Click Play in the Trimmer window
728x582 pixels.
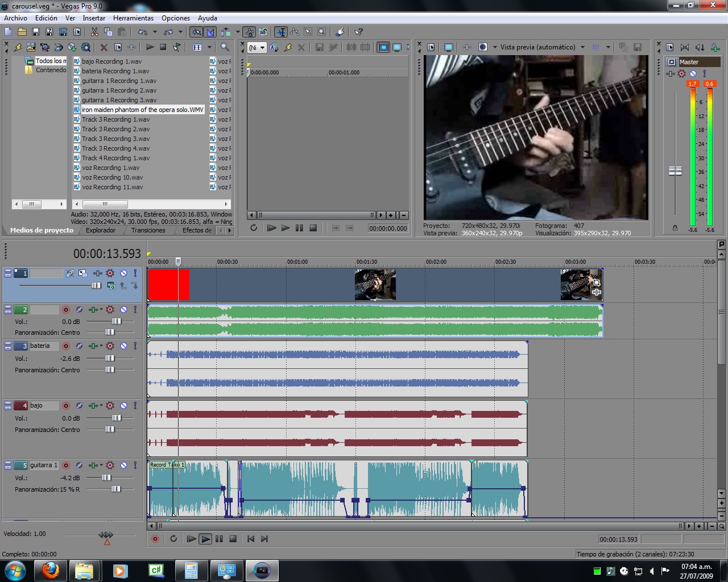pyautogui.click(x=286, y=228)
